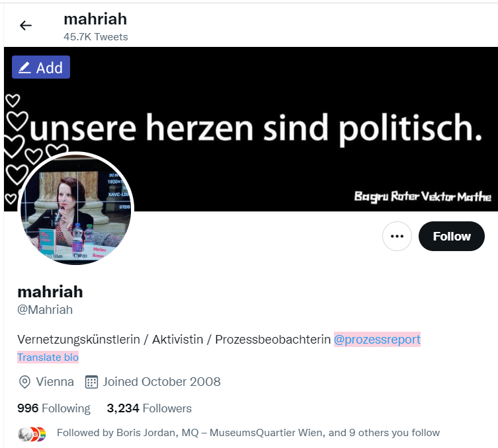Click Translate bio link
498x448 pixels.
pyautogui.click(x=48, y=357)
